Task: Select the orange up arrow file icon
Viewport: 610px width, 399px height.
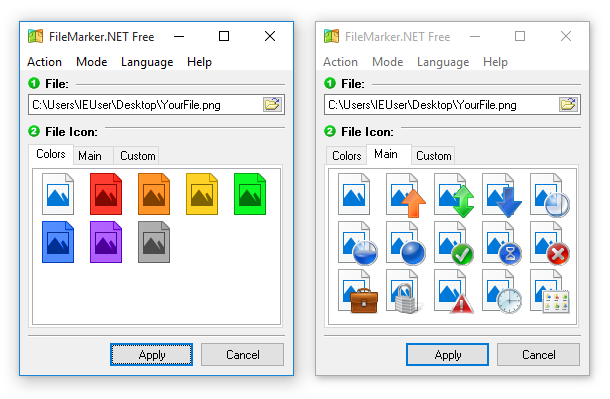Action: (x=405, y=194)
